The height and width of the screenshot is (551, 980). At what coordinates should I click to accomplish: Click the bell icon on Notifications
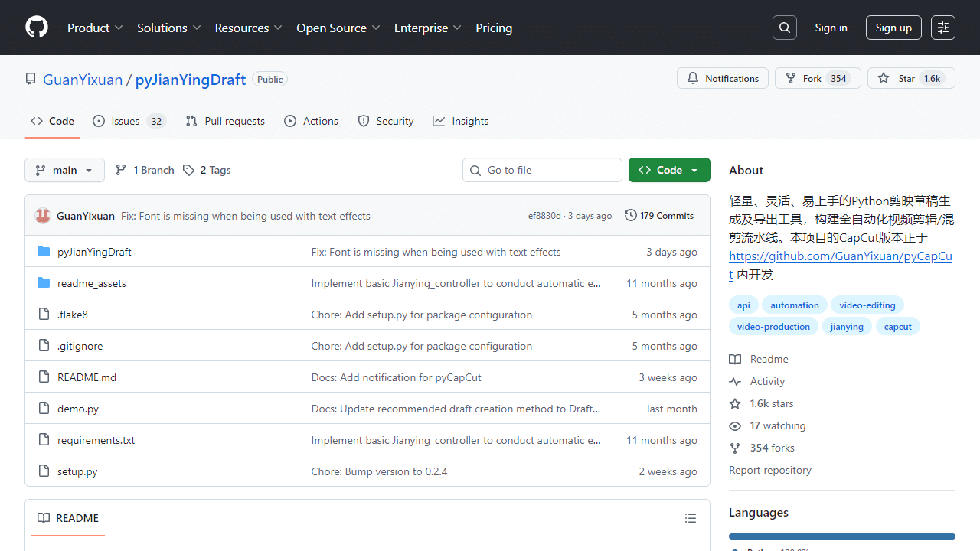coord(693,79)
